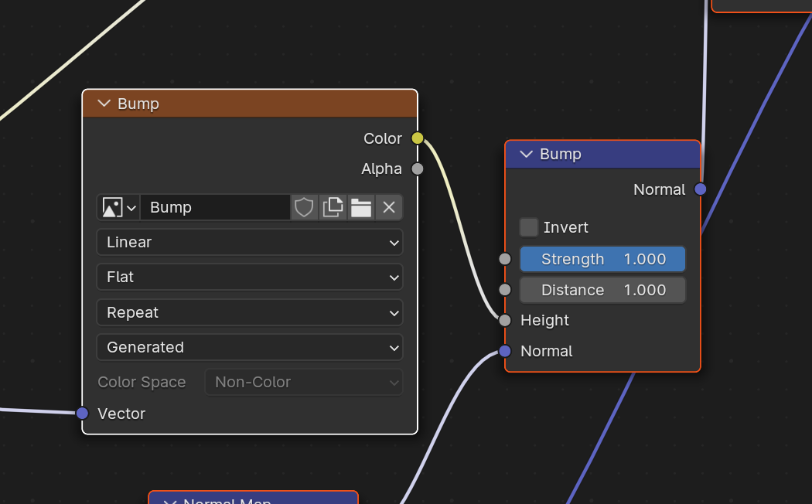Toggle fake user shield icon

[304, 207]
